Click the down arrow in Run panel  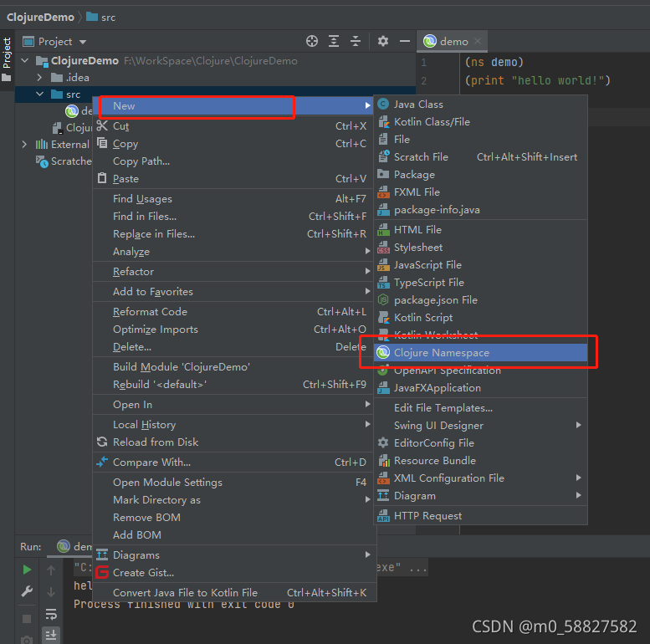[51, 592]
